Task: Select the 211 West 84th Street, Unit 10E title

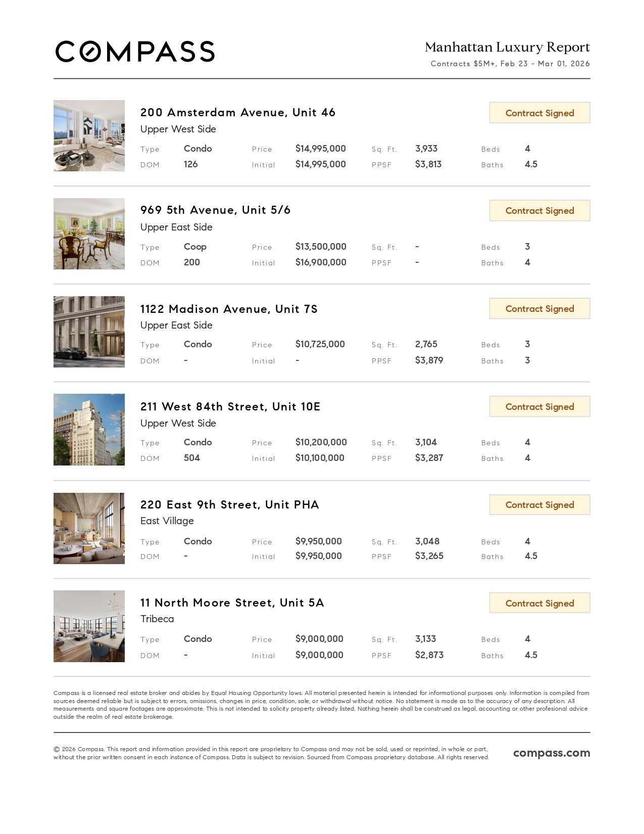Action: 230,407
